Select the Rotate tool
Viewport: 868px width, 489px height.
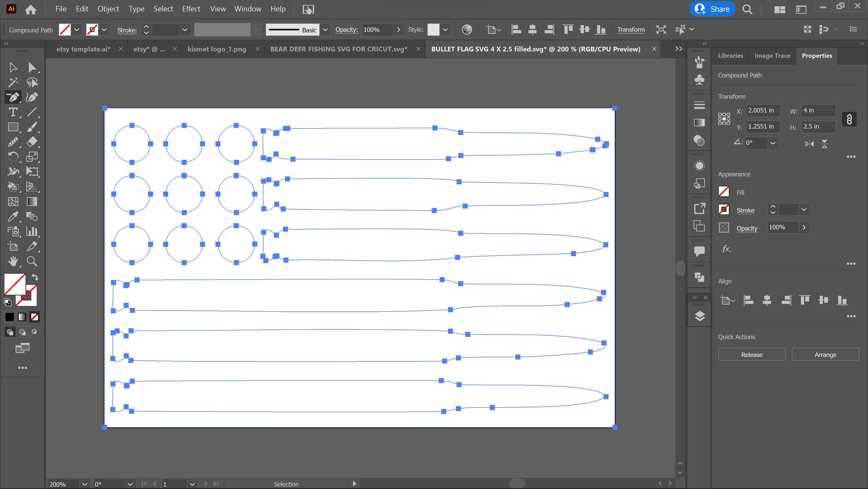(x=13, y=157)
